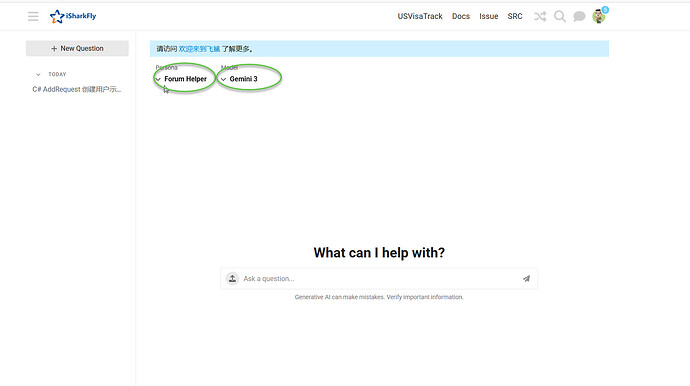This screenshot has height=386, width=690.
Task: Follow the blue link in banner
Action: click(x=199, y=49)
